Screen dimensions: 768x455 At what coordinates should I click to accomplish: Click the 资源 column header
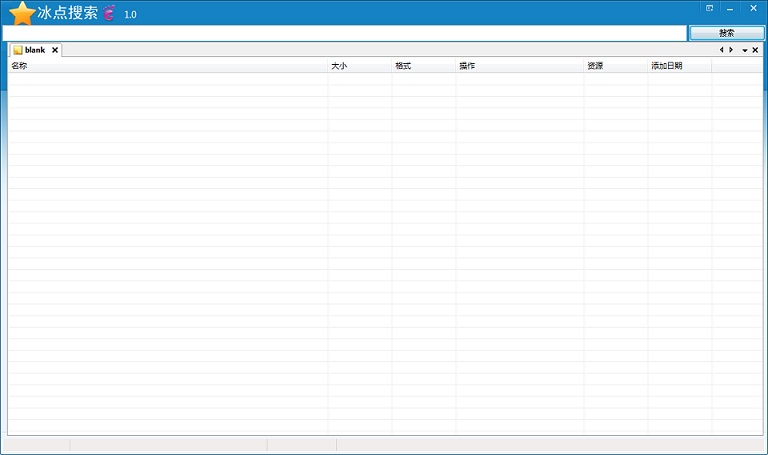click(615, 66)
